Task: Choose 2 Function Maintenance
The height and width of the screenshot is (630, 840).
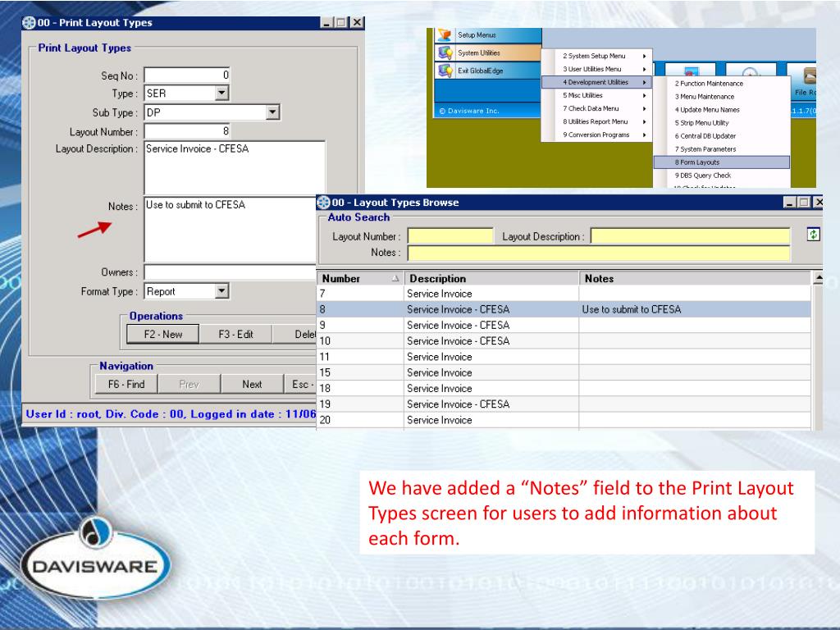Action: click(x=722, y=84)
